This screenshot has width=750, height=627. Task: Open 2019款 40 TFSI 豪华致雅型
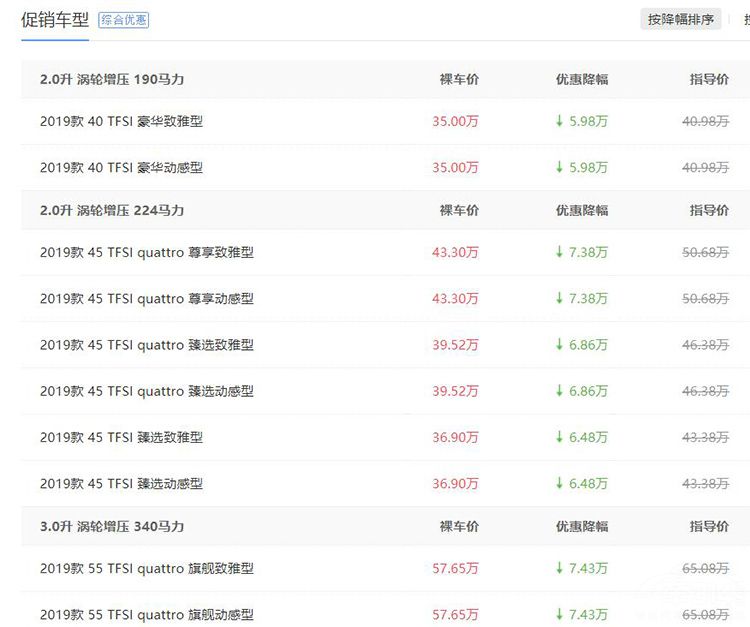(x=121, y=121)
